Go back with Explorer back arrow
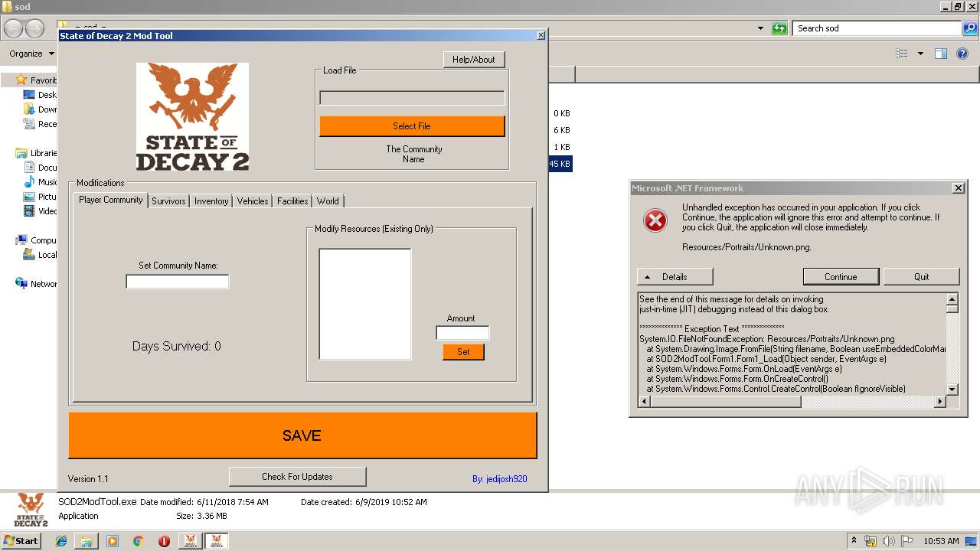The image size is (980, 551). [x=14, y=28]
